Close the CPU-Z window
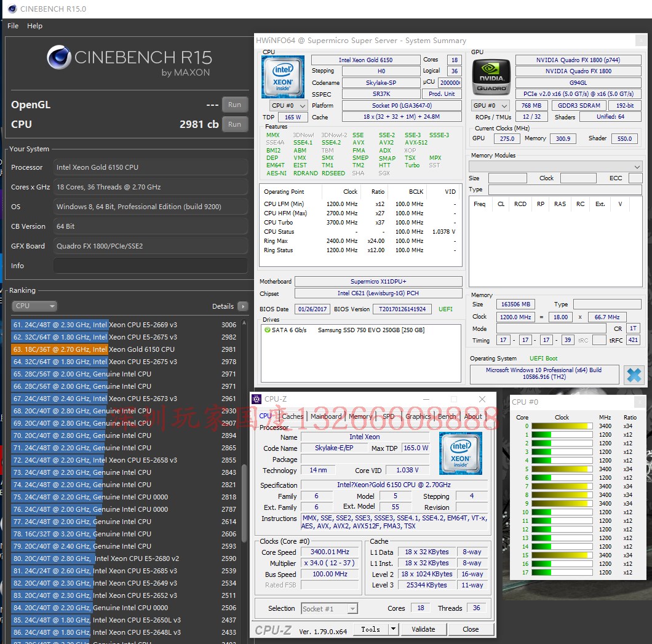This screenshot has width=652, height=644. [482, 399]
